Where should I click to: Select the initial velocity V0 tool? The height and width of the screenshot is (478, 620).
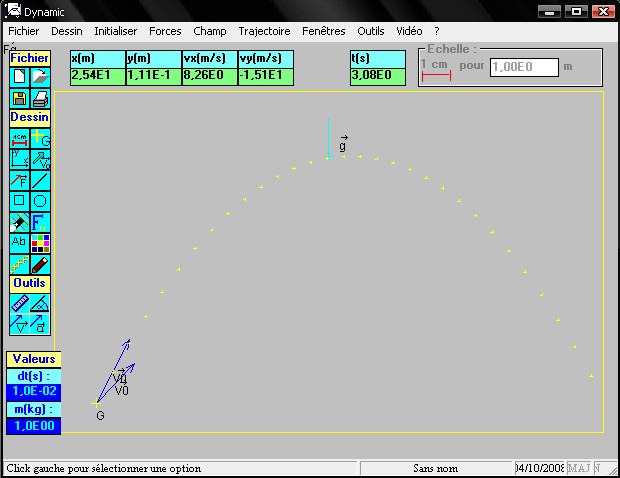click(x=40, y=159)
